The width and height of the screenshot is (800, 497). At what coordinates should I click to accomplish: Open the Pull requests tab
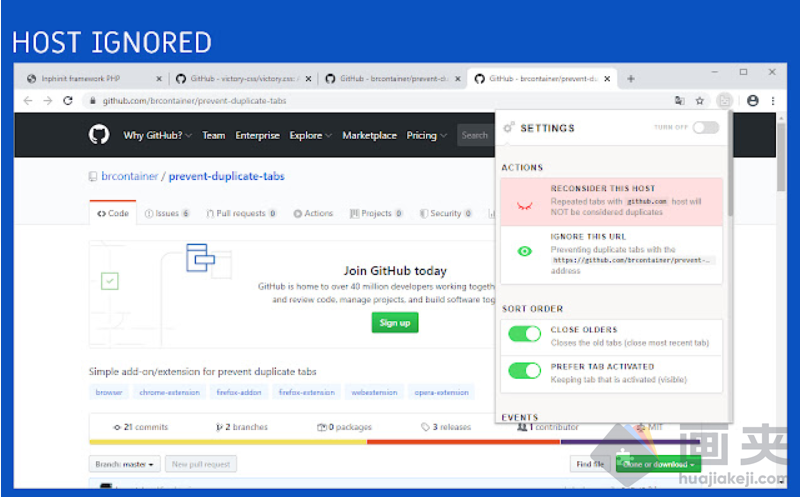[241, 213]
